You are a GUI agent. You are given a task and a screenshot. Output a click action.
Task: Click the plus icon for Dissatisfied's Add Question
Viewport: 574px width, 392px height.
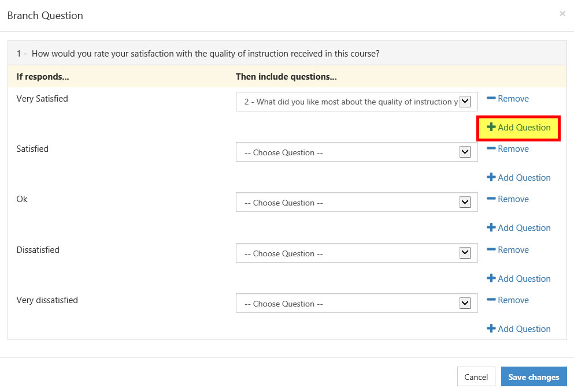pos(492,278)
